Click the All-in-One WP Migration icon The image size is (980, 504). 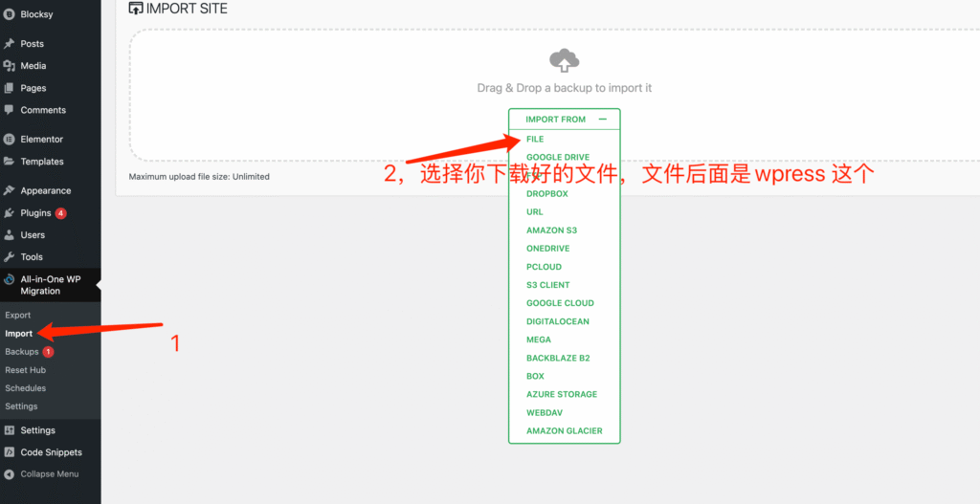tap(9, 280)
